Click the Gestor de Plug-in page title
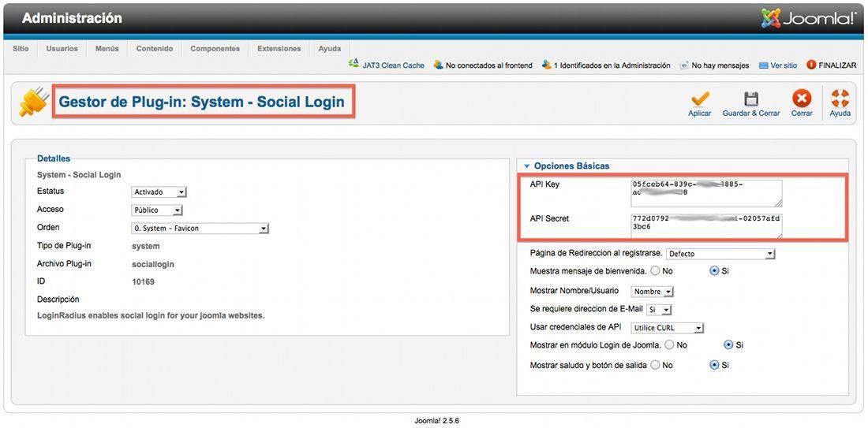The height and width of the screenshot is (428, 868). pyautogui.click(x=201, y=102)
